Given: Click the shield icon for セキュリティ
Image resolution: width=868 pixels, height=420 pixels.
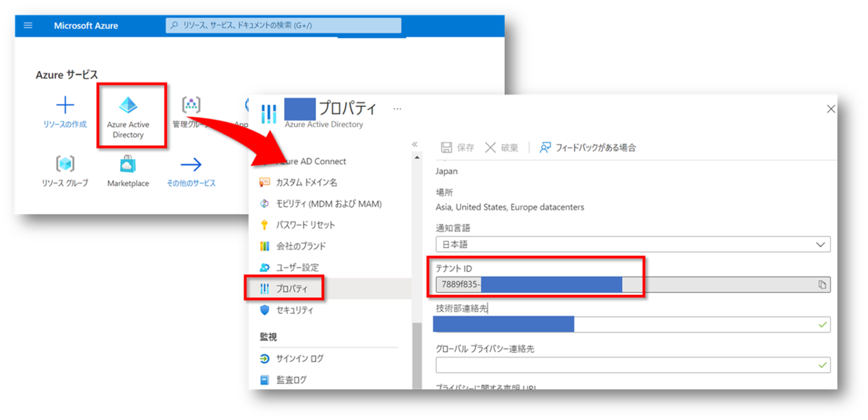Looking at the screenshot, I should 264,310.
